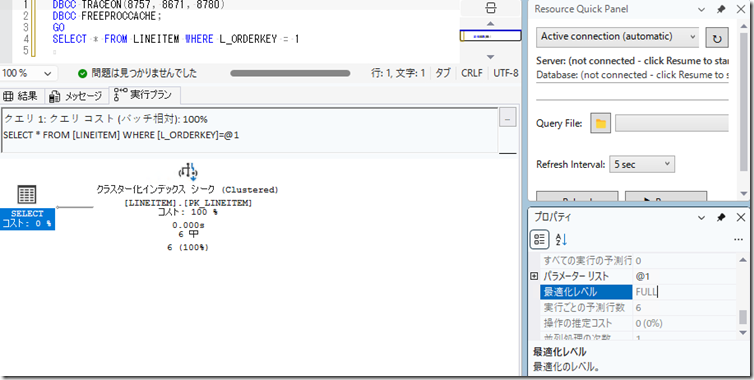Expand the パラメーター リスト property
The height and width of the screenshot is (380, 754).
coord(534,276)
